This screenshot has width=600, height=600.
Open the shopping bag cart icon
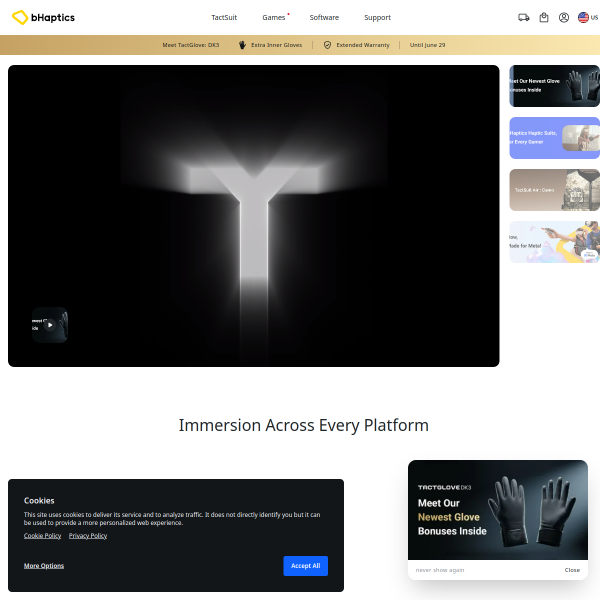tap(544, 17)
